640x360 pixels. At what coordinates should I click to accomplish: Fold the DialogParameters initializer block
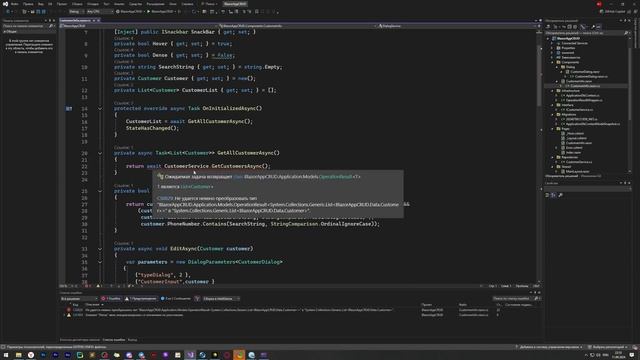pos(100,262)
